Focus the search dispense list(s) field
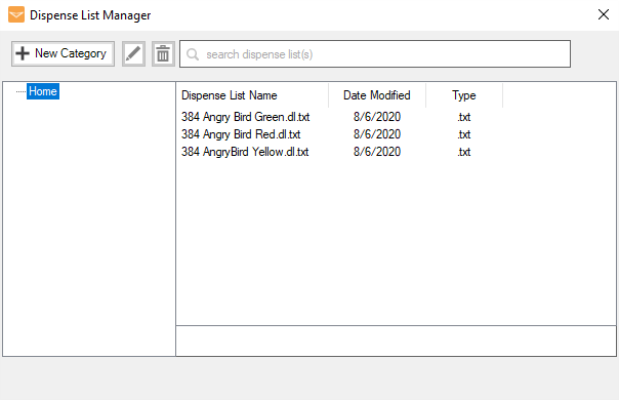This screenshot has height=400, width=619. 375,54
